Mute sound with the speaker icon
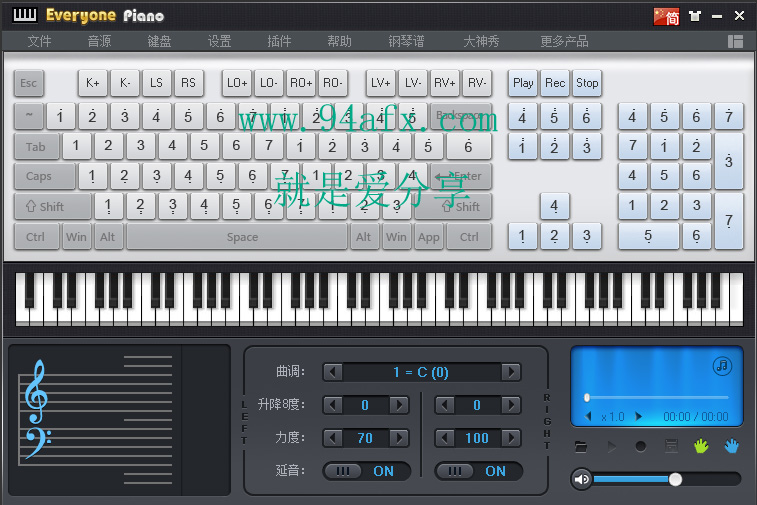Screen dimensions: 757x505 [581, 479]
